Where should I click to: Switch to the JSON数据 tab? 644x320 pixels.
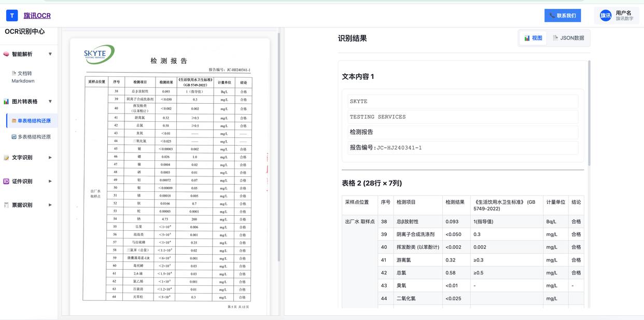(x=568, y=38)
